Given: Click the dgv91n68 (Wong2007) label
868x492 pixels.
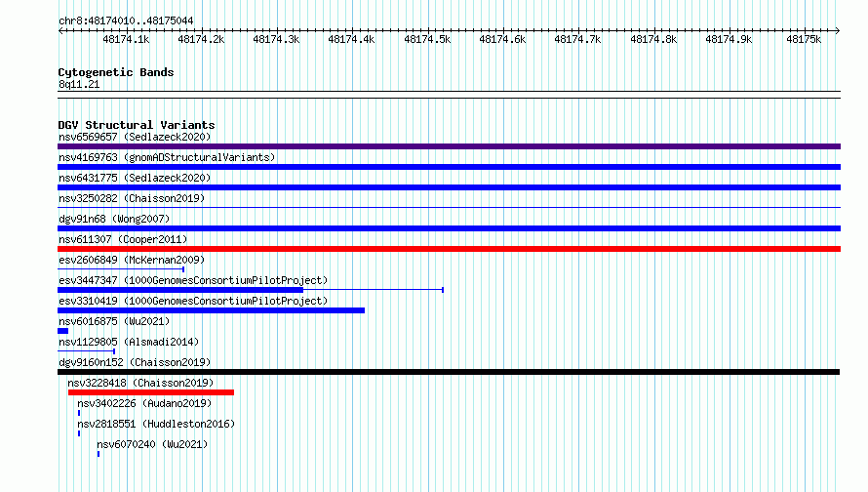Looking at the screenshot, I should (114, 219).
